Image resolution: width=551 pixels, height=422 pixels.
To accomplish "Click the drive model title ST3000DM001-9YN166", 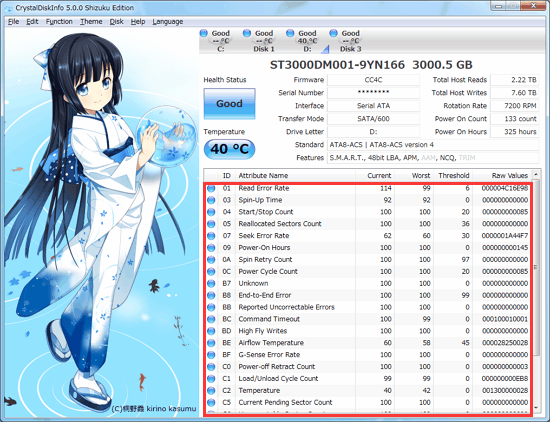I will pos(337,65).
